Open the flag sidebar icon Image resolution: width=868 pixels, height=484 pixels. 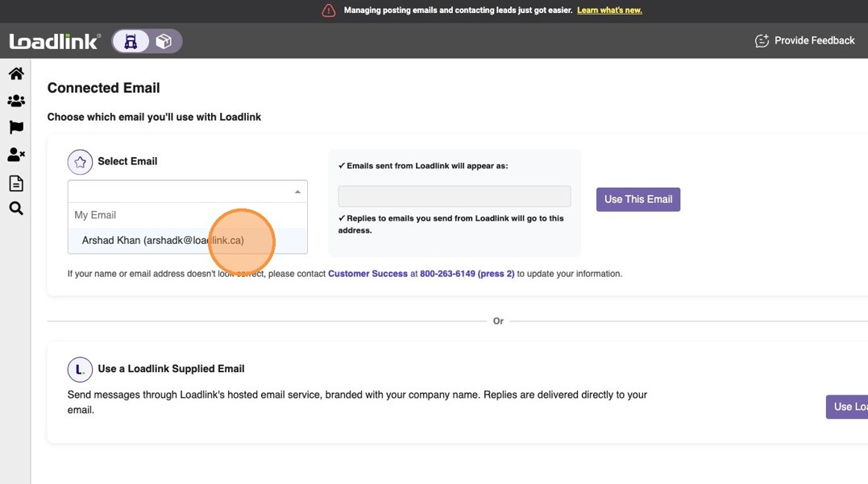coord(16,127)
